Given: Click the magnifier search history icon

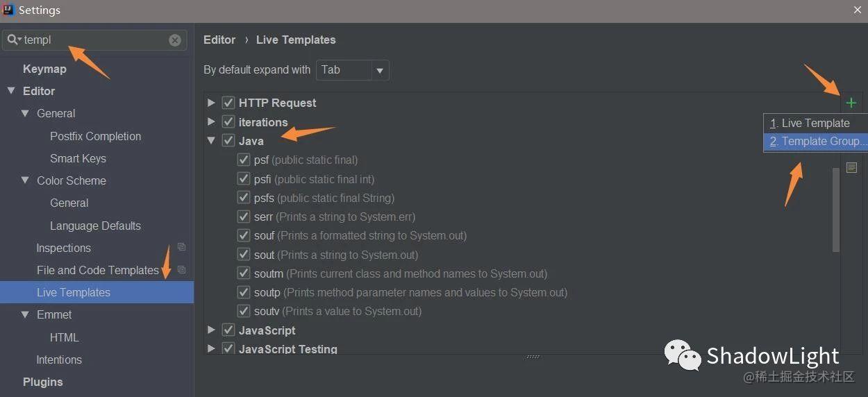Looking at the screenshot, I should [x=13, y=40].
